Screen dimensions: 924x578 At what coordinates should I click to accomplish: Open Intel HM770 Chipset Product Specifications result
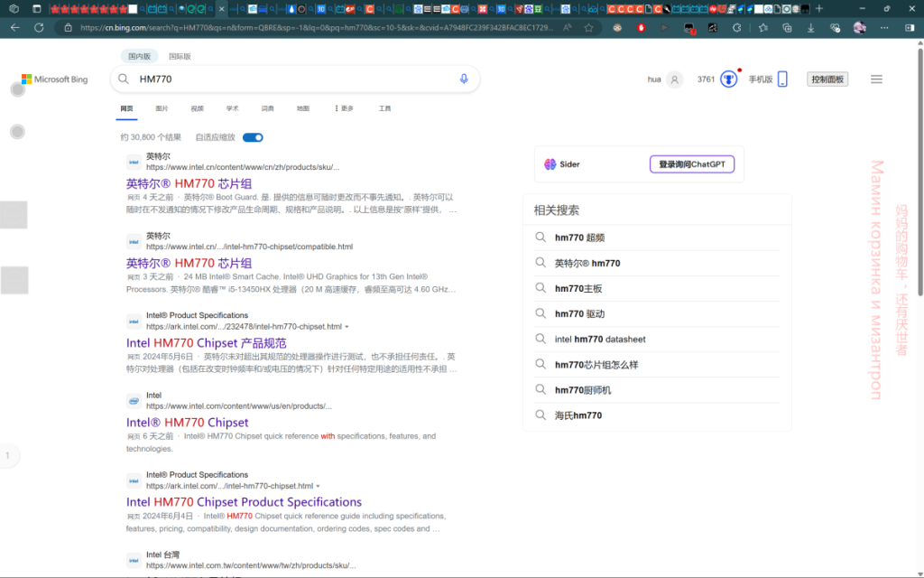point(244,502)
